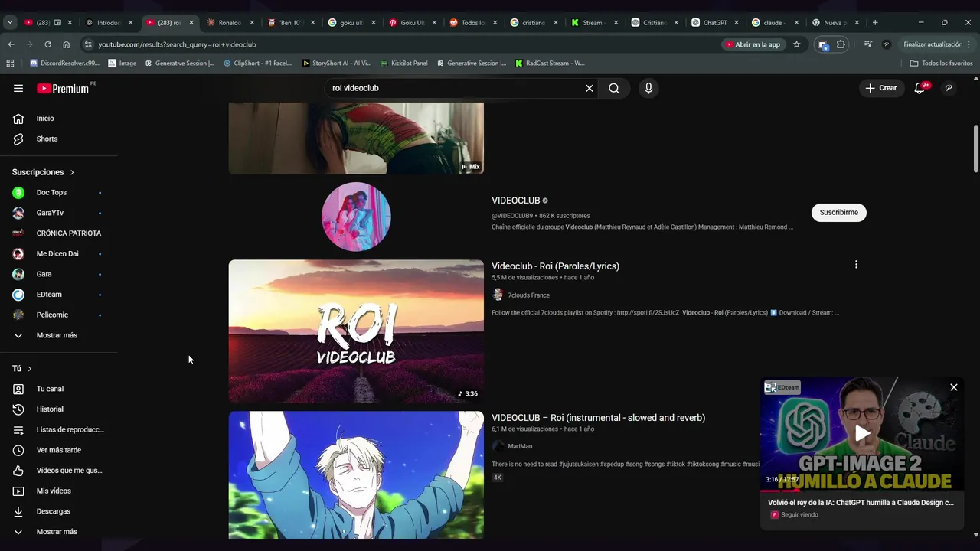
Task: Switch to the 'Ben 10' browser tab
Action: click(x=290, y=23)
